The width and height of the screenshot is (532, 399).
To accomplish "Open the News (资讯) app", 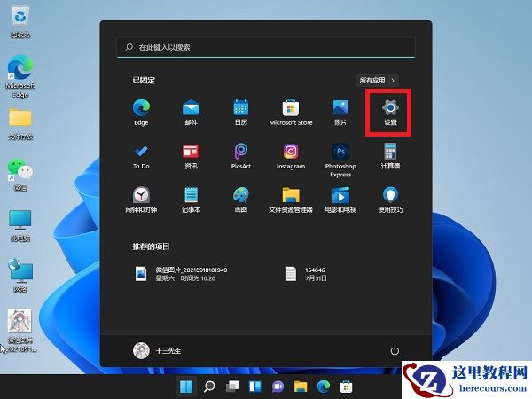I will tap(191, 156).
